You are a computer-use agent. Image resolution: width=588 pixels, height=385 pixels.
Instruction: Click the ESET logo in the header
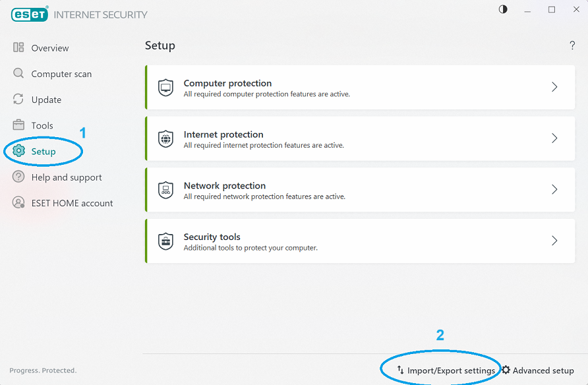(x=30, y=14)
